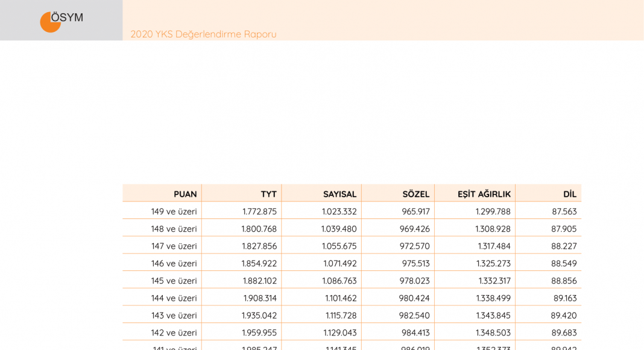Click SAYISAL value 1.023.332
This screenshot has width=644, height=350.
tap(339, 212)
